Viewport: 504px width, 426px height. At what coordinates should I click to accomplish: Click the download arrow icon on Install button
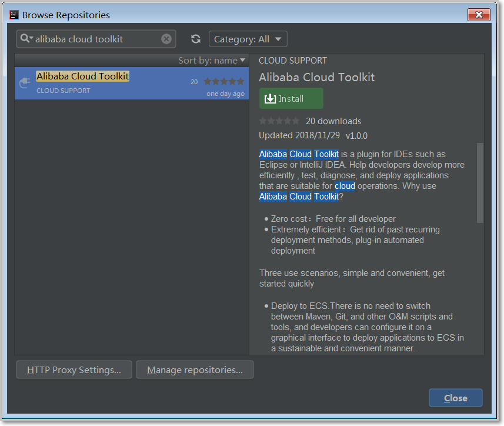[271, 98]
